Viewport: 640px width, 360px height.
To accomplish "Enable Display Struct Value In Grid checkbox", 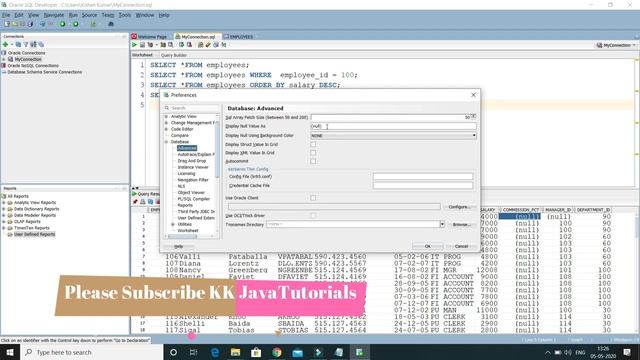I will (313, 144).
